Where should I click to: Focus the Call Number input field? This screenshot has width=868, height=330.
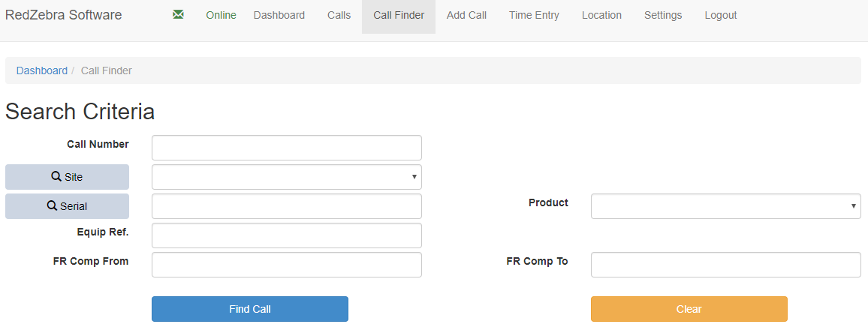point(286,148)
